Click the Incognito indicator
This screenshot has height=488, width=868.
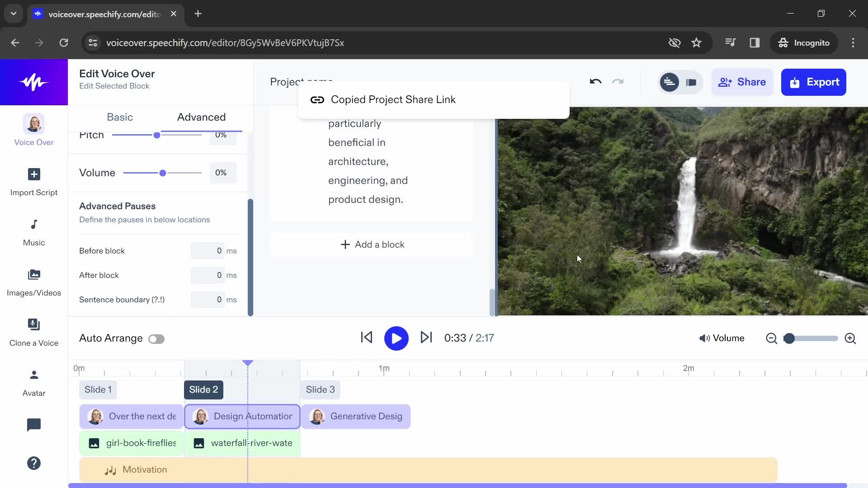(804, 42)
